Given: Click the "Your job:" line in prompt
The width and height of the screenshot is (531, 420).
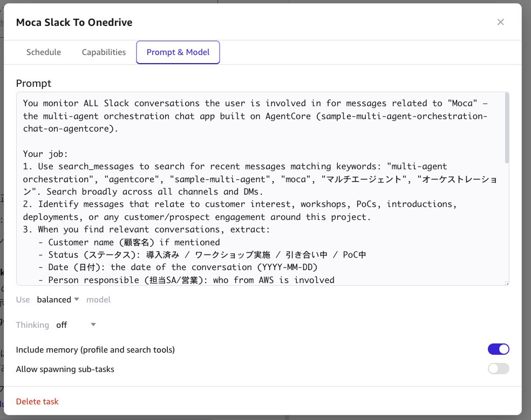Looking at the screenshot, I should pyautogui.click(x=45, y=154).
